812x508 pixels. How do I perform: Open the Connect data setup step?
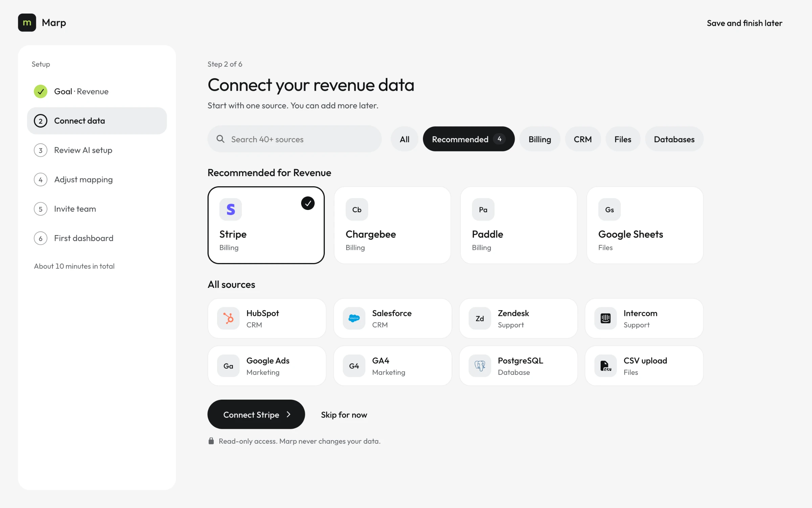click(x=97, y=121)
